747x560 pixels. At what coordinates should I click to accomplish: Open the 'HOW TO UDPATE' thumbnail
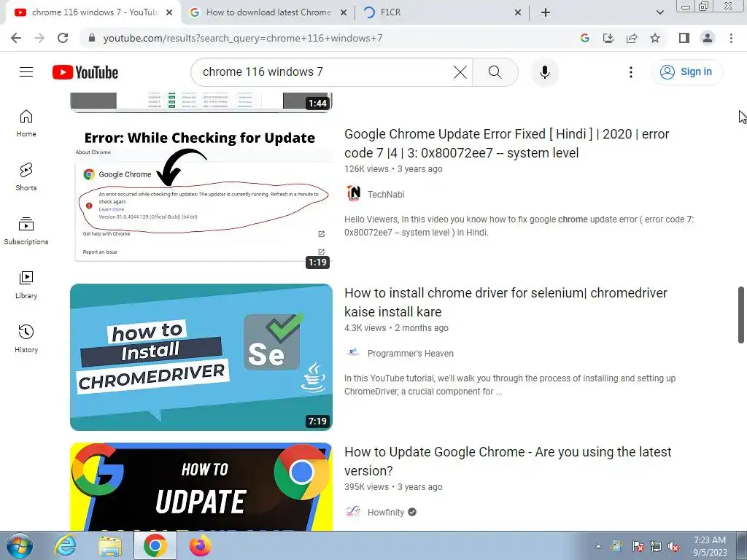(x=201, y=486)
